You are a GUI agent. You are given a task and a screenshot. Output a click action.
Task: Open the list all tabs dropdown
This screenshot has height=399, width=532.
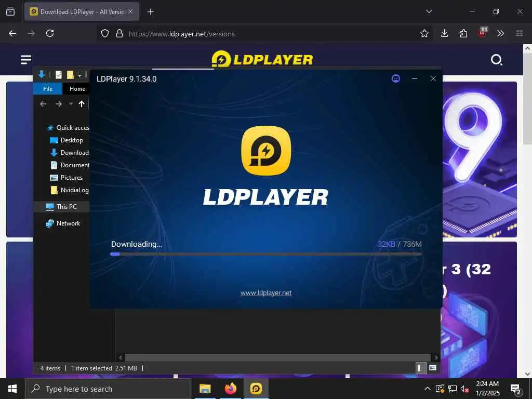click(x=429, y=11)
